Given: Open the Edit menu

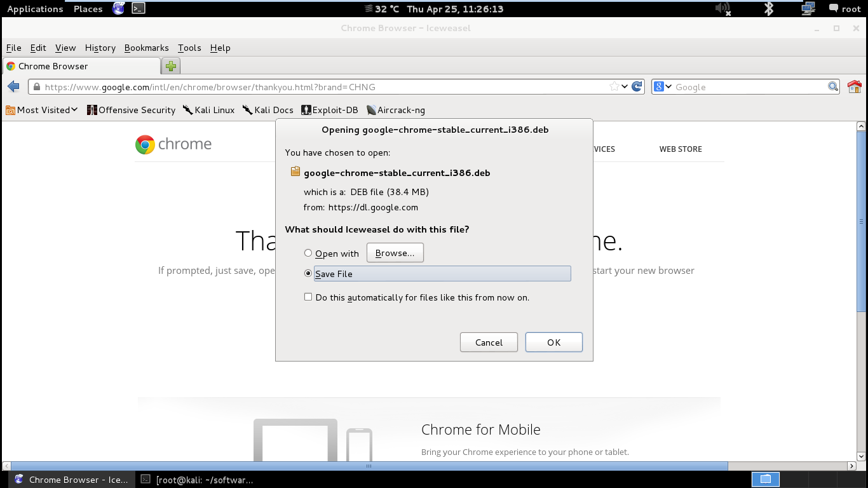Looking at the screenshot, I should pos(38,48).
